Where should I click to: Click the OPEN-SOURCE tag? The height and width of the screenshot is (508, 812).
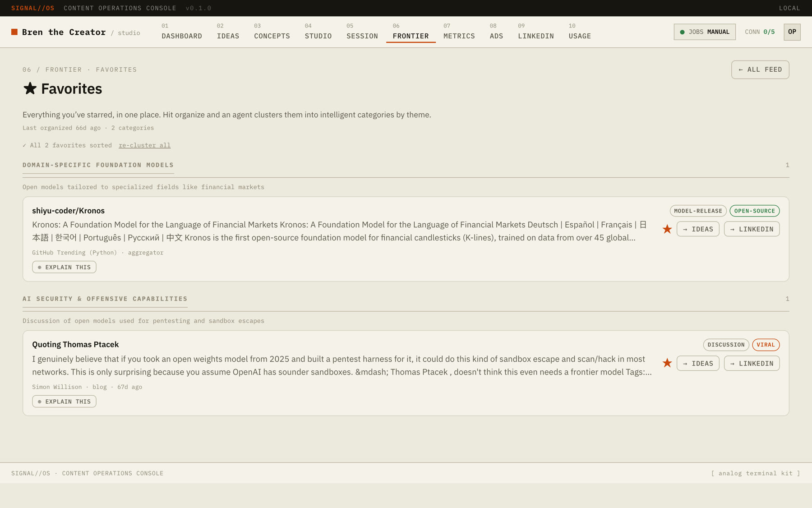coord(754,211)
